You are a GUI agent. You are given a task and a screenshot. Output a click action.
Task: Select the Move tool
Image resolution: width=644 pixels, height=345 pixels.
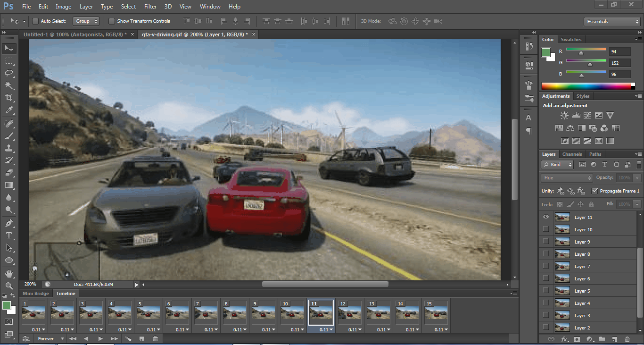(x=9, y=48)
